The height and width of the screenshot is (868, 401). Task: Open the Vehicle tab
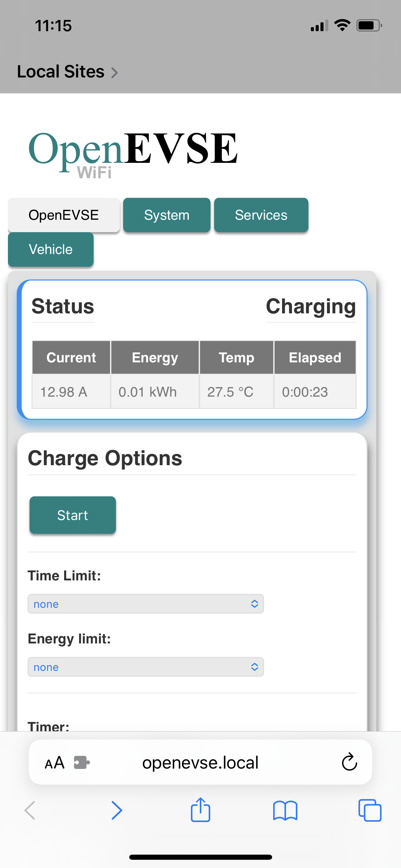[50, 249]
